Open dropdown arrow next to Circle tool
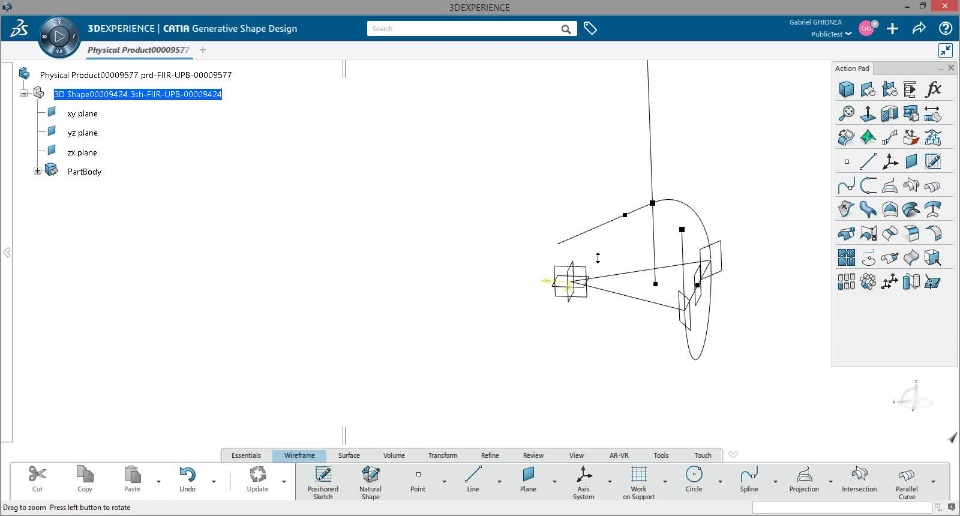 (720, 482)
